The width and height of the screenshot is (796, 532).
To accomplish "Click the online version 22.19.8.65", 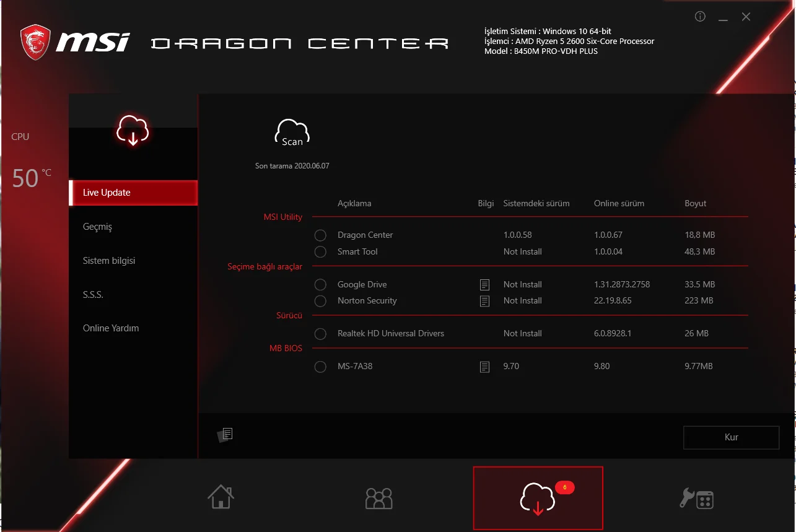I will (613, 301).
